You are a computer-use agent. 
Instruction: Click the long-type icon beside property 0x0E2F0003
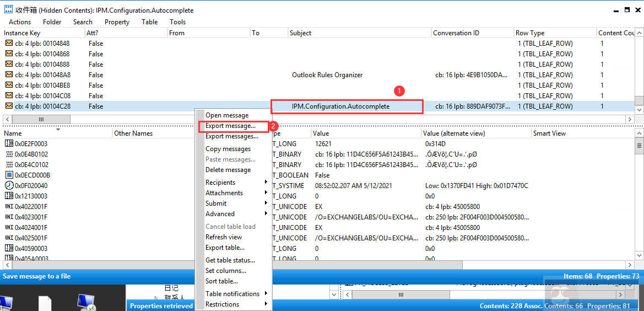[9, 144]
